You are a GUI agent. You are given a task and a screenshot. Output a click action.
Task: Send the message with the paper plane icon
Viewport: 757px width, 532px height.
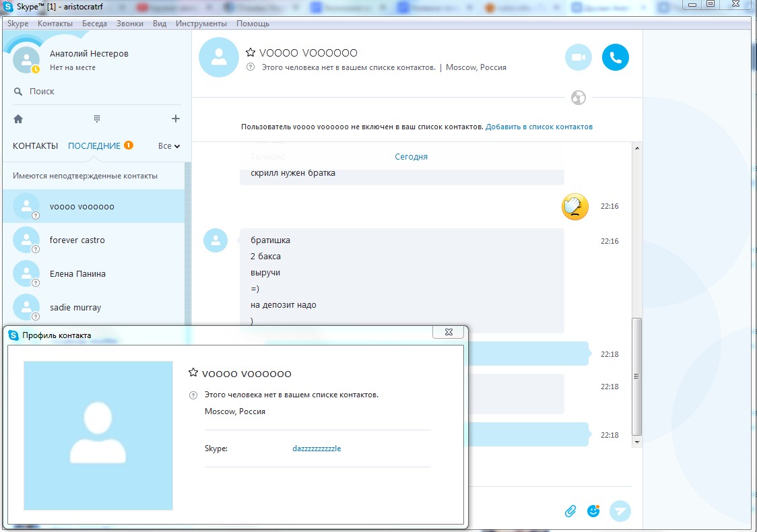(620, 510)
